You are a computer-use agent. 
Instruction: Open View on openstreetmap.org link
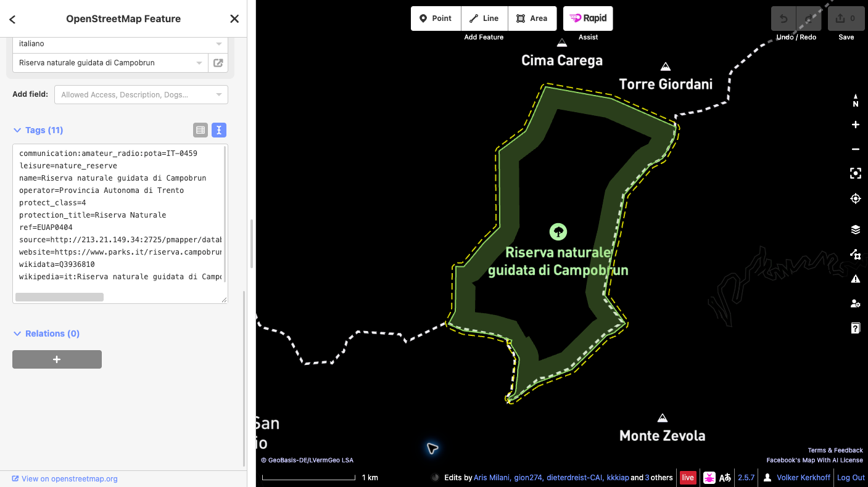point(65,478)
